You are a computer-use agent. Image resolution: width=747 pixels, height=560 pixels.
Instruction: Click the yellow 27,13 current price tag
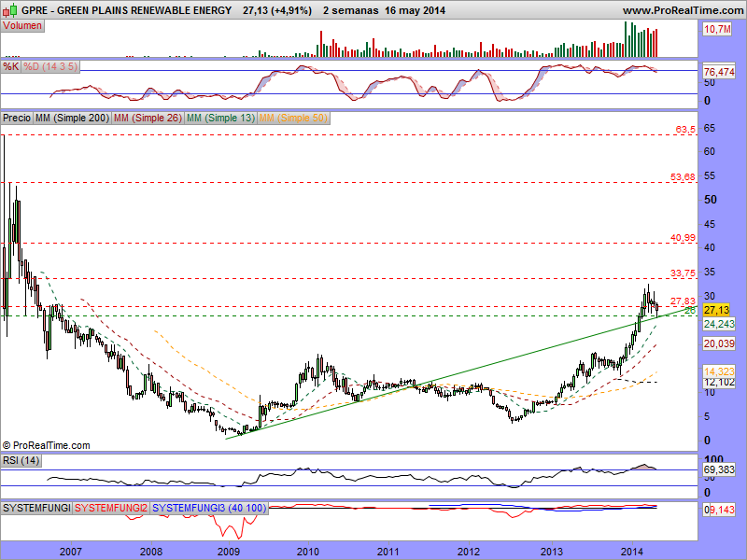pyautogui.click(x=716, y=310)
